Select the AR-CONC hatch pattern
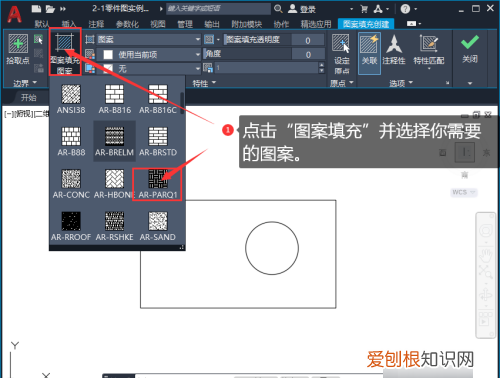Viewport: 500px width, 378px height. pyautogui.click(x=71, y=184)
